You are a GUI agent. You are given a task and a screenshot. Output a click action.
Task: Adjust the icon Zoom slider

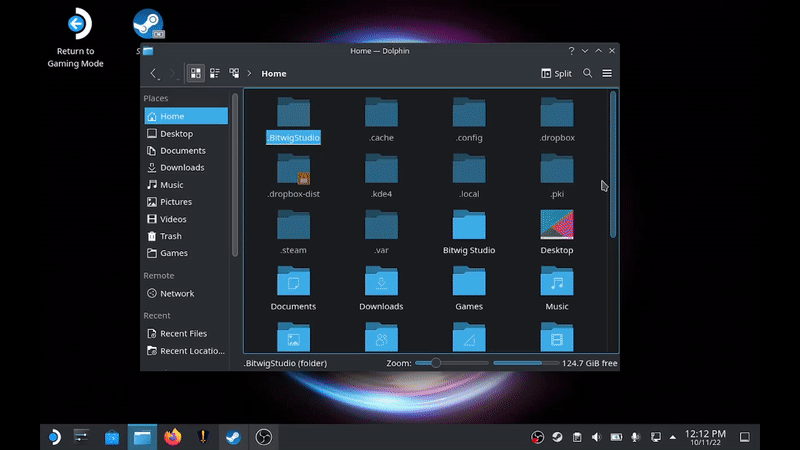pos(436,363)
